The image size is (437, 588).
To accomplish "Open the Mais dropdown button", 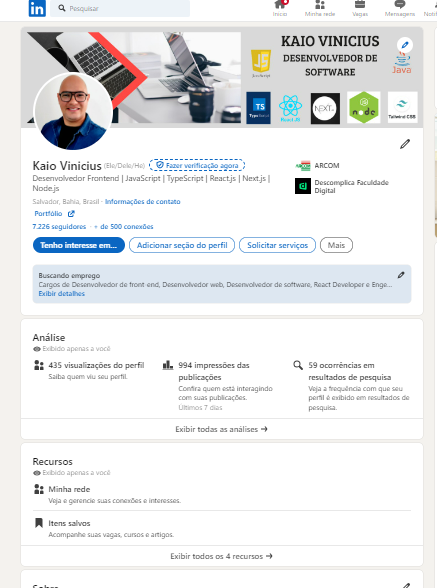I will (336, 245).
